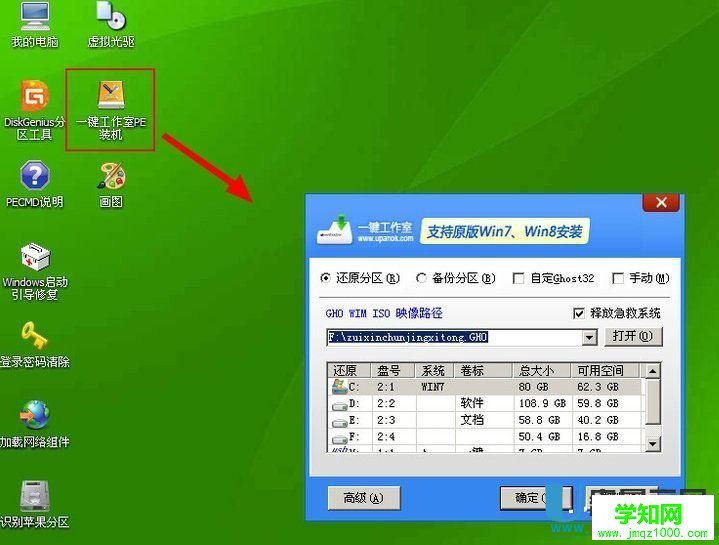
Task: Select the WIN7 system cell
Action: tap(432, 387)
